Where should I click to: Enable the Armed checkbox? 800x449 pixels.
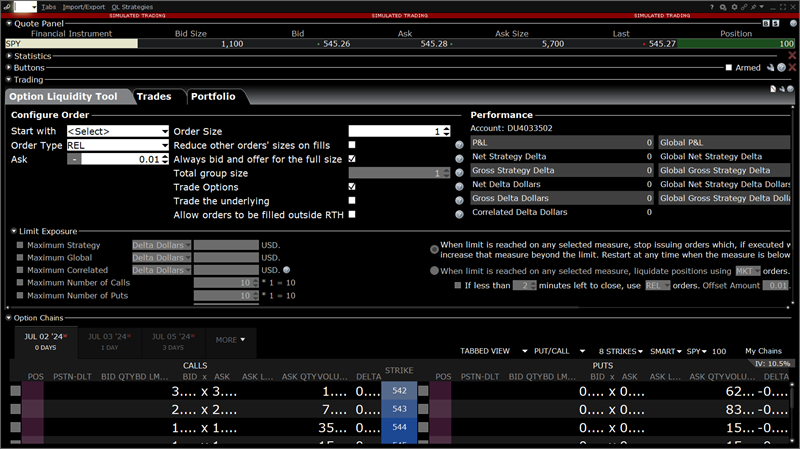coord(729,67)
